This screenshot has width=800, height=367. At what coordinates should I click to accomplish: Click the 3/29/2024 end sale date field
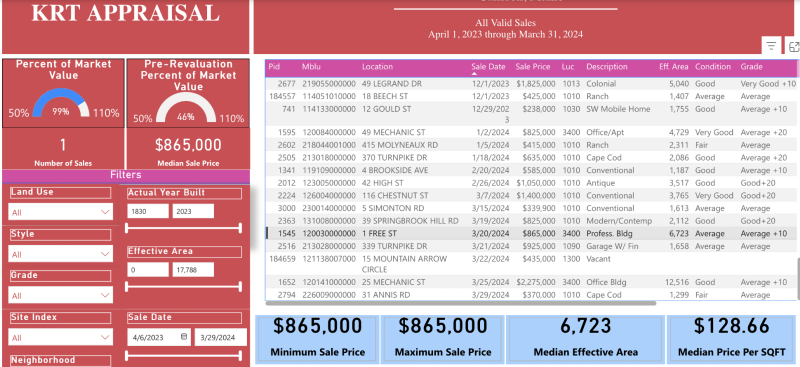(220, 337)
